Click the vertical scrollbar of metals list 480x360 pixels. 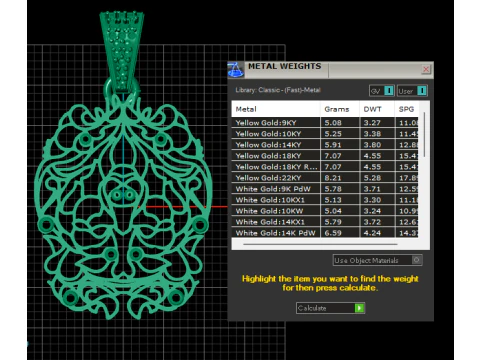pyautogui.click(x=424, y=135)
